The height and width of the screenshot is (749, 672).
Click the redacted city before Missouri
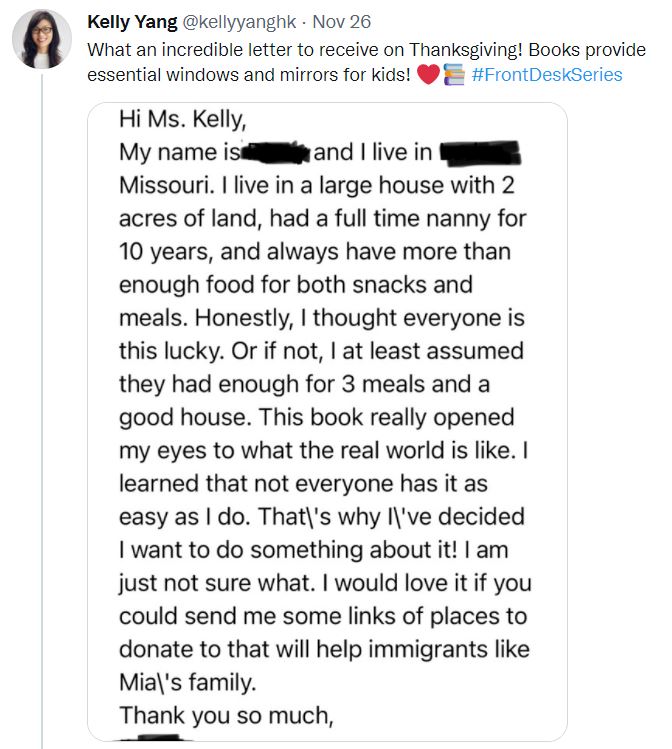tap(483, 155)
